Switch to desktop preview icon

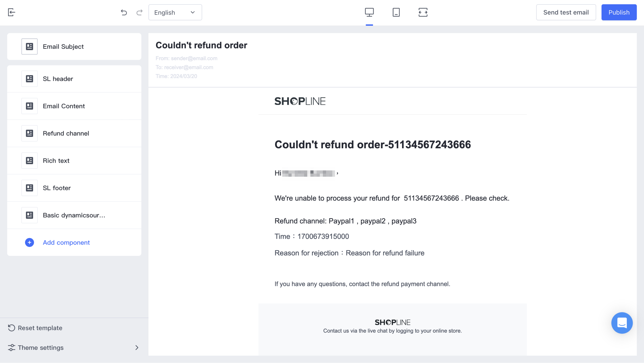[x=369, y=12]
